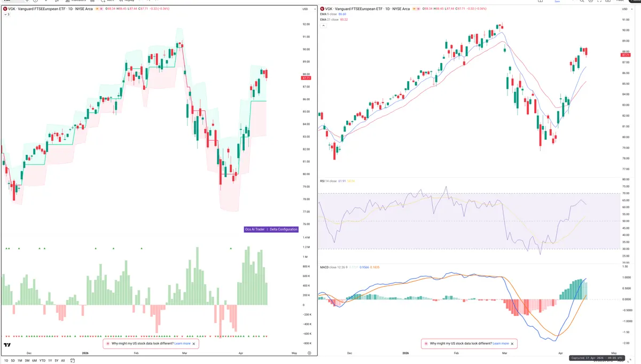This screenshot has width=641, height=364.
Task: Set range to YTD
Action: [42, 361]
